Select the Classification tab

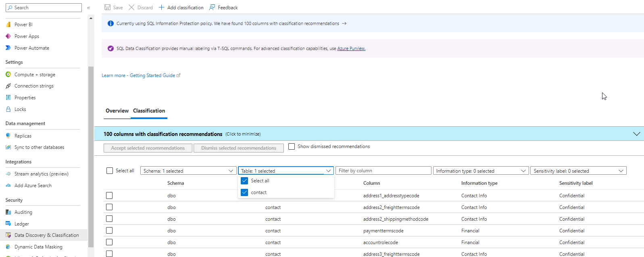[149, 111]
